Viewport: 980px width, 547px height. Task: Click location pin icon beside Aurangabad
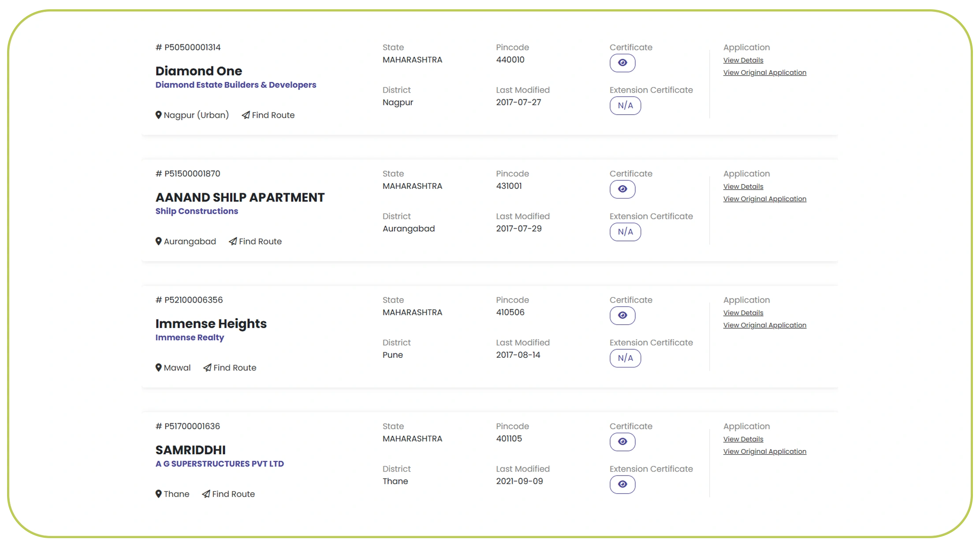(x=158, y=241)
